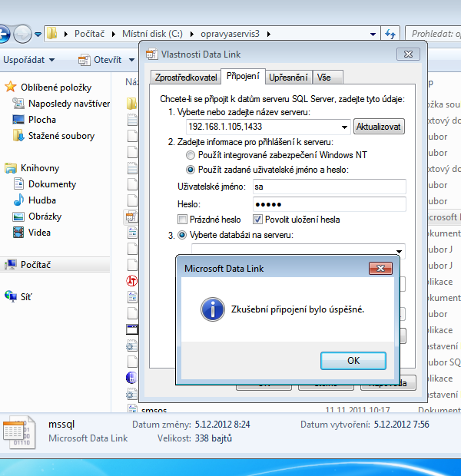Open the Upřesnění tab
Viewport: 461px width, 476px height.
point(288,78)
